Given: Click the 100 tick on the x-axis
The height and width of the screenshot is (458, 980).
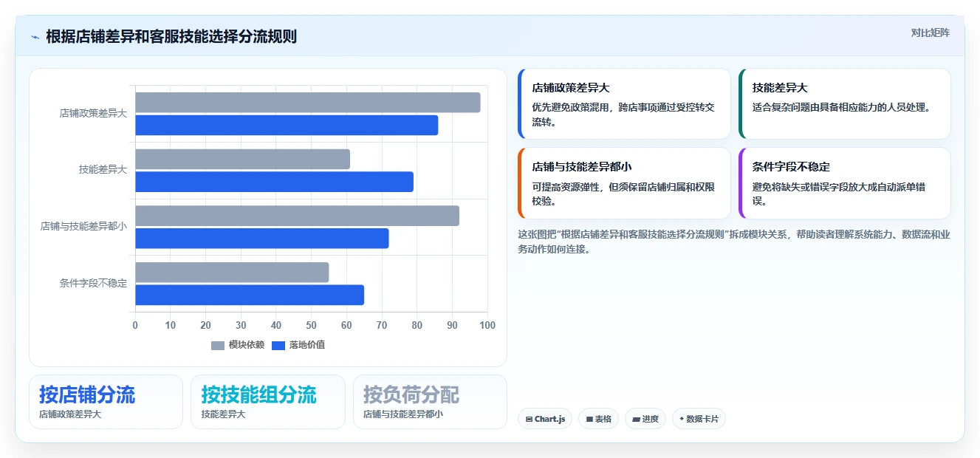Looking at the screenshot, I should [x=487, y=325].
